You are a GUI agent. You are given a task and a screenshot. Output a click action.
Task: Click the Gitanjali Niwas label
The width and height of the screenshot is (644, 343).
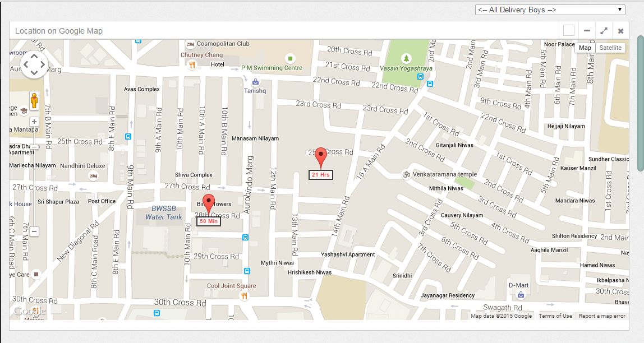click(x=454, y=145)
